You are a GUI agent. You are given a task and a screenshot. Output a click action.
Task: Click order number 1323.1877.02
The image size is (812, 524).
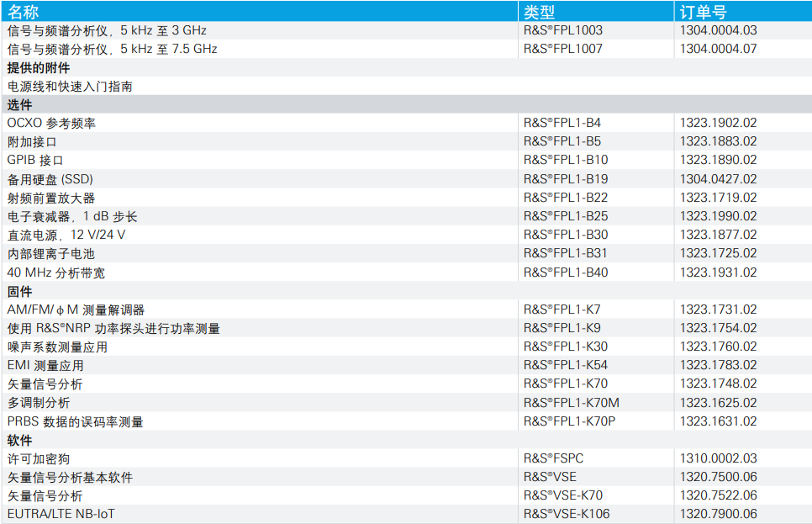pyautogui.click(x=718, y=236)
